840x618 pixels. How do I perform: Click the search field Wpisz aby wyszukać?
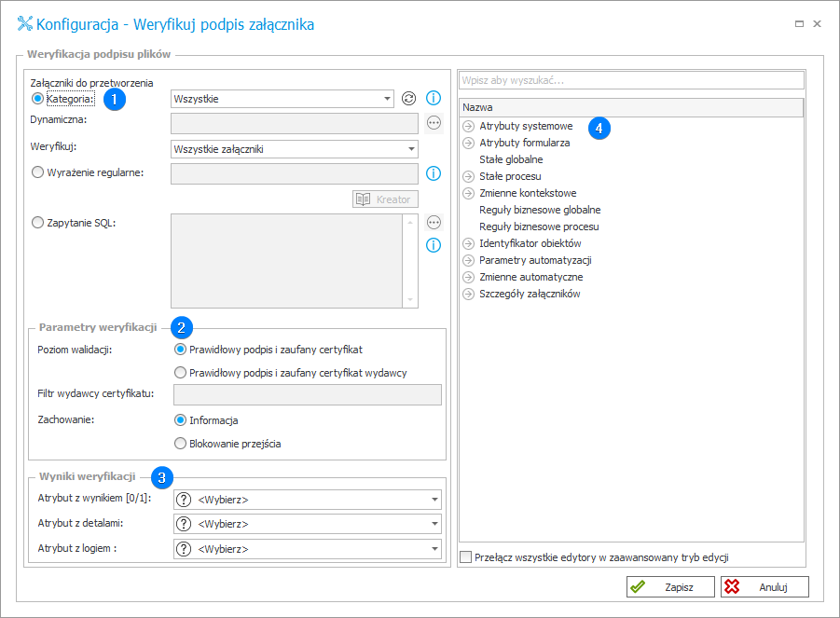pyautogui.click(x=631, y=80)
